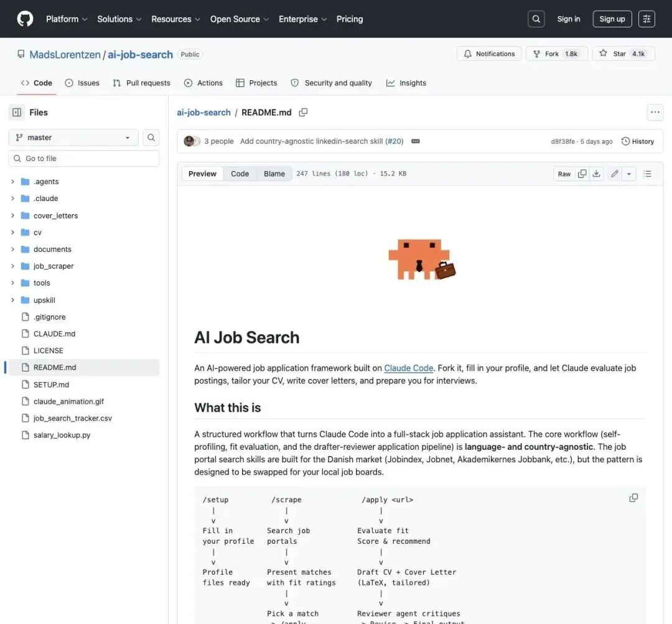Image resolution: width=672 pixels, height=624 pixels.
Task: Open the appearance settings icon next to Sign up
Action: (646, 19)
